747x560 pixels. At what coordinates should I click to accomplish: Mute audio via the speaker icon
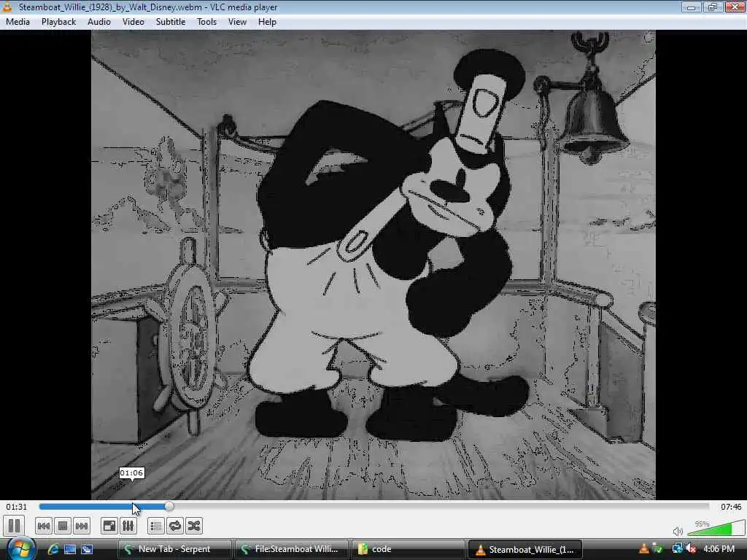(678, 531)
